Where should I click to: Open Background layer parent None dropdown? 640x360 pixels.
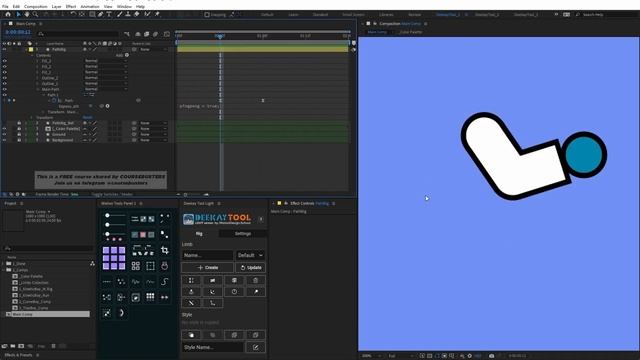tap(153, 140)
